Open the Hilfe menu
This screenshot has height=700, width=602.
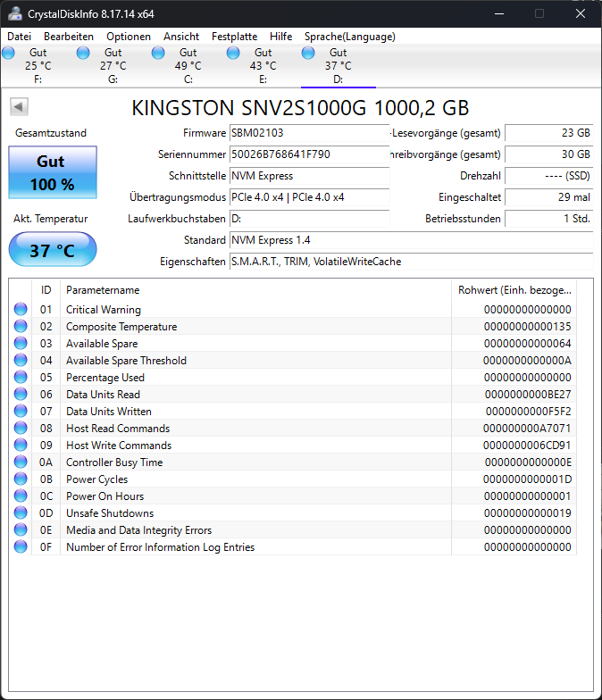pos(280,37)
